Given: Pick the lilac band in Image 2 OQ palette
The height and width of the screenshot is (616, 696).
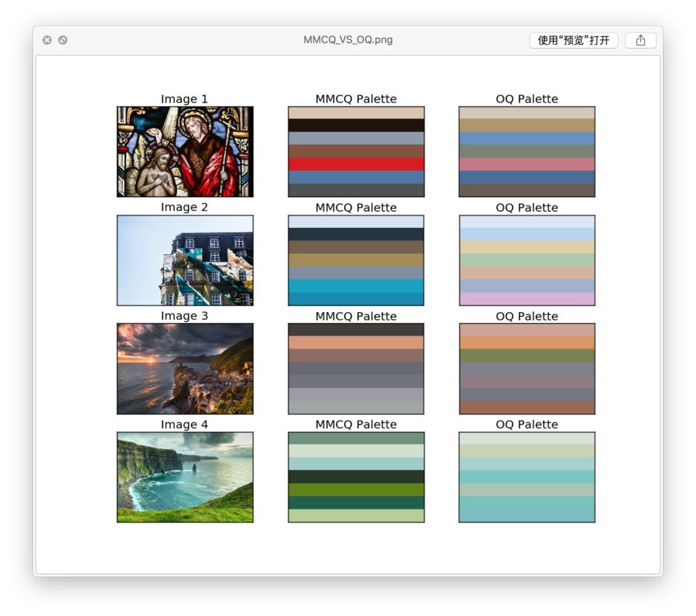Looking at the screenshot, I should click(x=527, y=299).
